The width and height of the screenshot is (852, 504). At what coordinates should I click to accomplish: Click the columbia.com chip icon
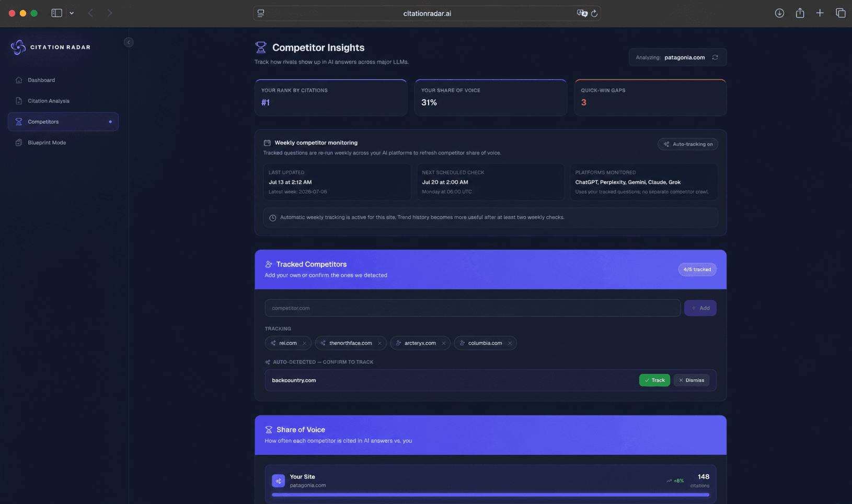[462, 343]
